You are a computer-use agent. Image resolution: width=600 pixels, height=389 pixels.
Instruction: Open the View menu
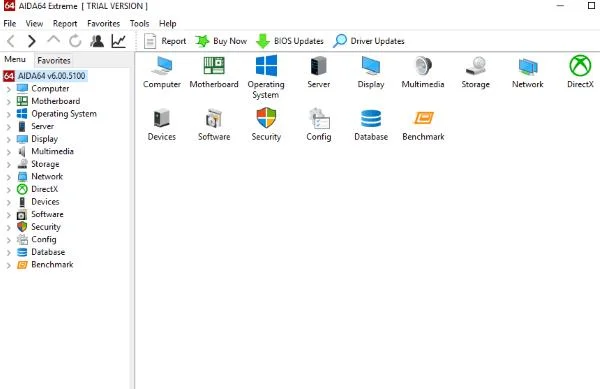34,24
